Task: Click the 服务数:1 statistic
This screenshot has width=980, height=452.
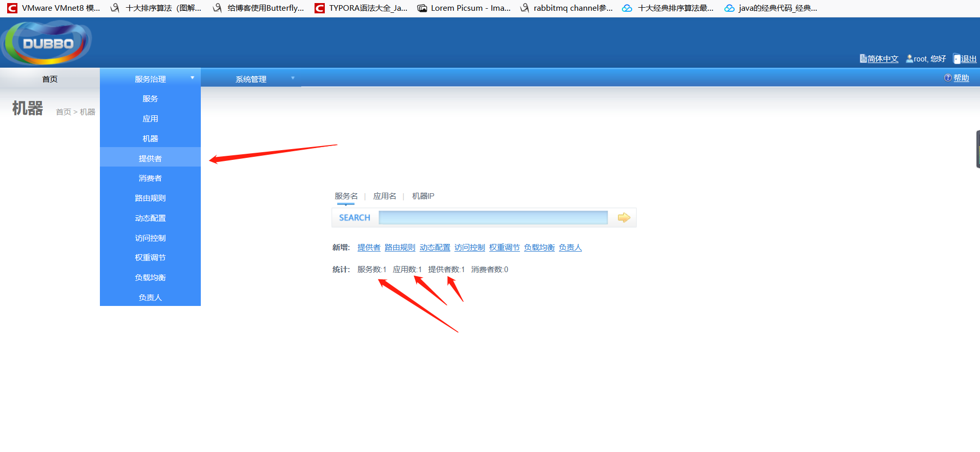Action: (x=372, y=270)
